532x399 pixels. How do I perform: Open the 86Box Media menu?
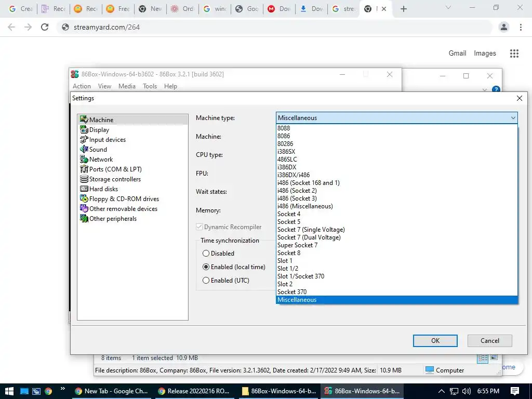point(127,86)
